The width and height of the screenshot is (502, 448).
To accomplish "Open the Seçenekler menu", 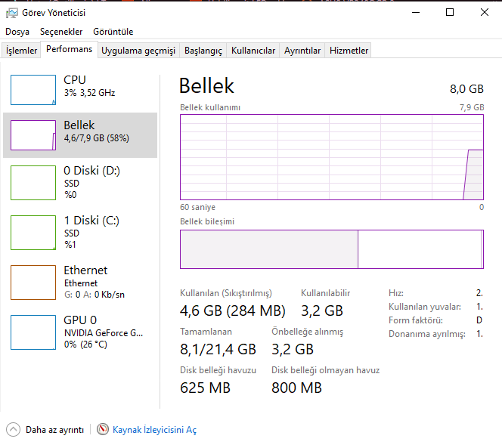I will pyautogui.click(x=61, y=32).
